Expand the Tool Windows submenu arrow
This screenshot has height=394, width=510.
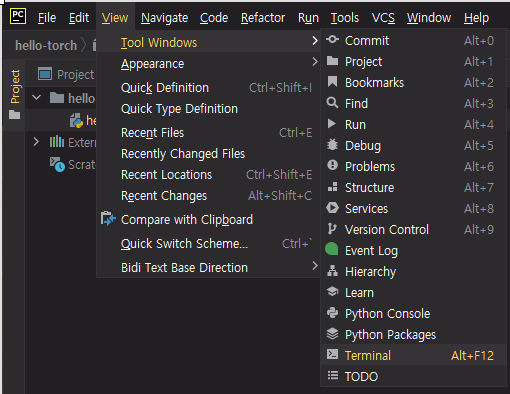pyautogui.click(x=315, y=41)
